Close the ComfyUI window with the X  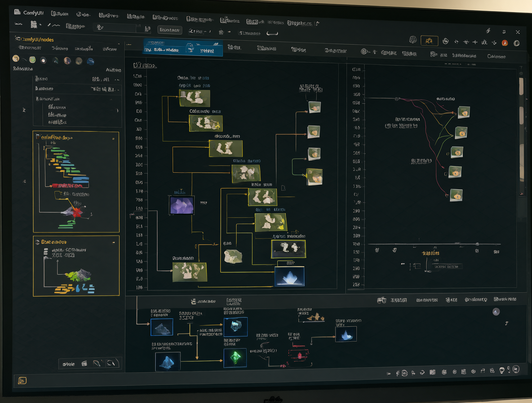click(x=518, y=32)
